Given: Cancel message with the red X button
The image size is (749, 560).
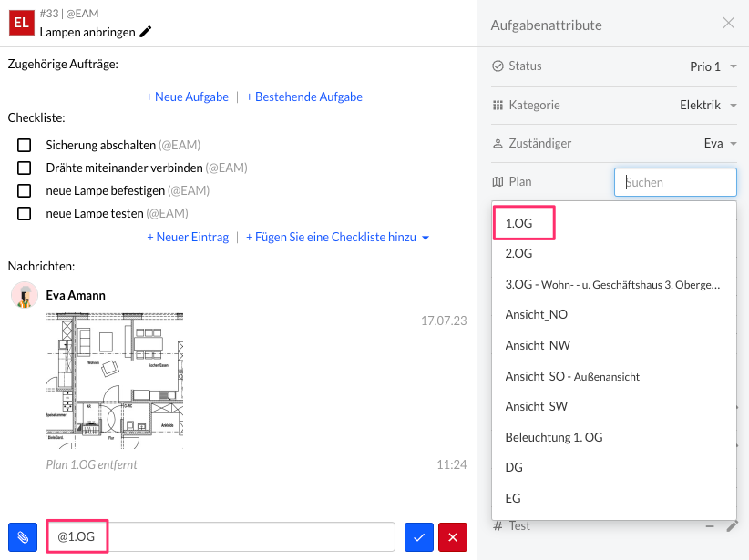Looking at the screenshot, I should pyautogui.click(x=452, y=537).
